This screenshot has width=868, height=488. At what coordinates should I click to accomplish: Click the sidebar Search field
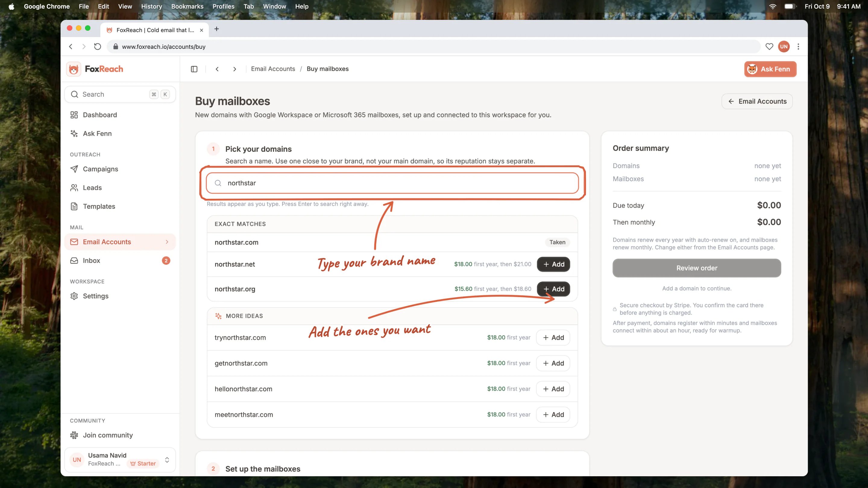(120, 94)
